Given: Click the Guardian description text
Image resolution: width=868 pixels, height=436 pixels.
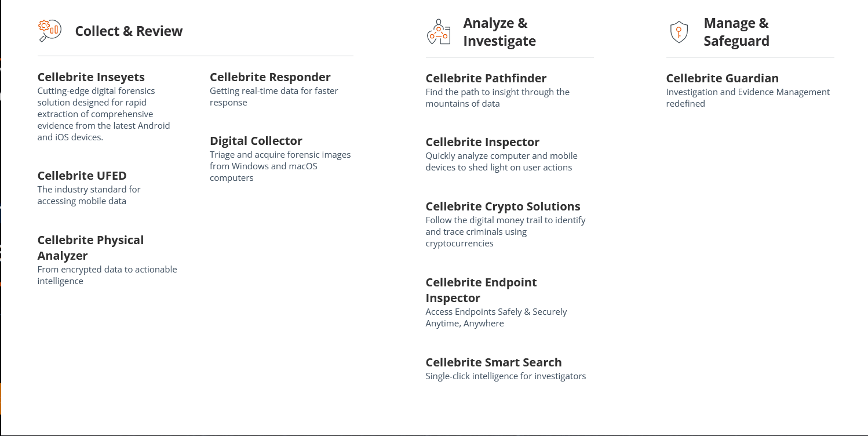Looking at the screenshot, I should pyautogui.click(x=747, y=97).
